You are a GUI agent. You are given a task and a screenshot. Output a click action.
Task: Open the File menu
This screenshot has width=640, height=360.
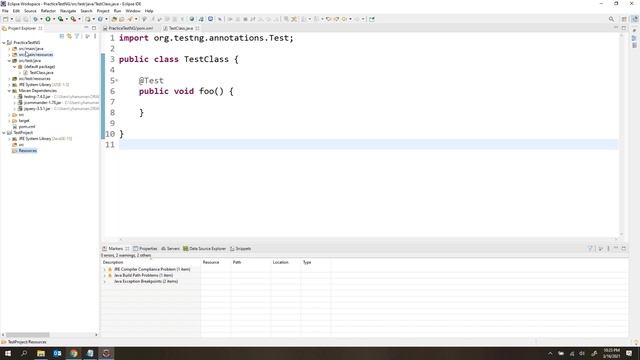(x=5, y=11)
